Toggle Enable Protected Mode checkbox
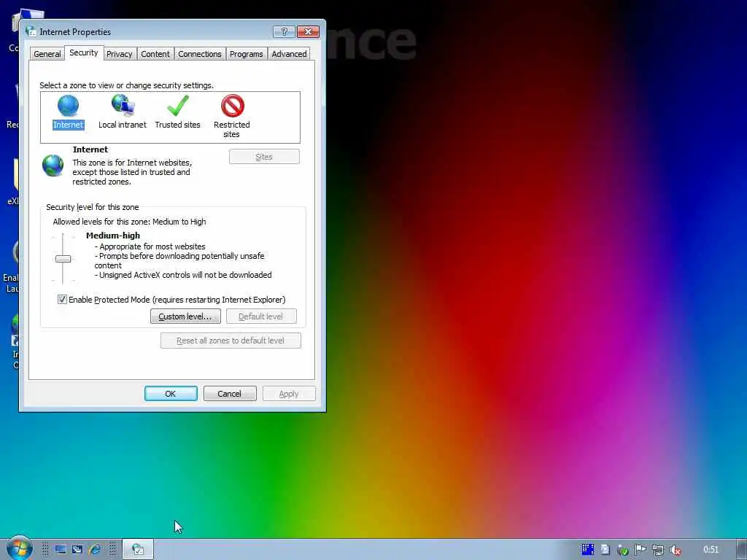Screen dimensions: 747x560 tap(62, 300)
